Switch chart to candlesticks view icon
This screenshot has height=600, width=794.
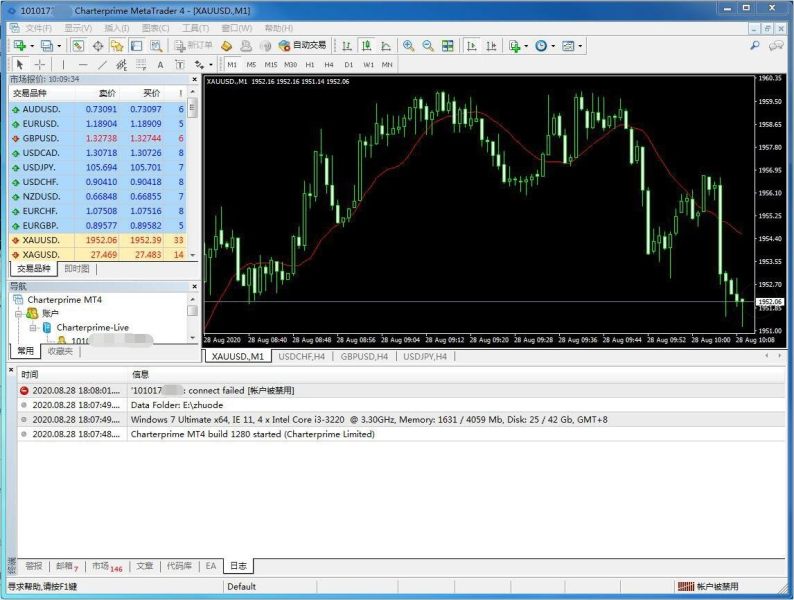click(x=366, y=46)
